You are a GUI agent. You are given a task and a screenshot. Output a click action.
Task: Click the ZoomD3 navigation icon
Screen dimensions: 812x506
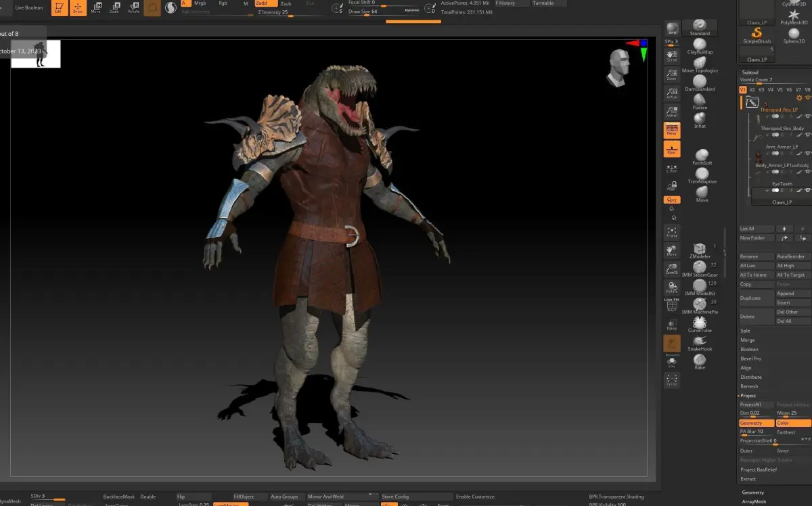click(x=672, y=269)
